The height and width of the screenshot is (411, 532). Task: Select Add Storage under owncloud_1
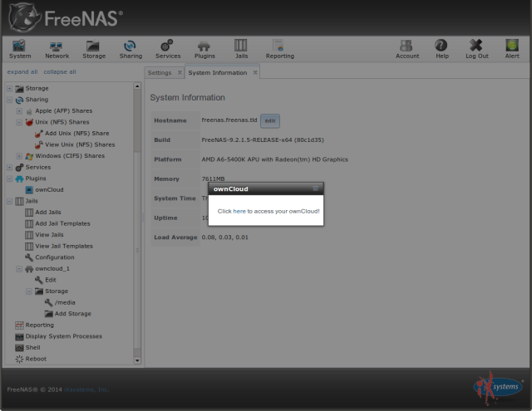coord(73,314)
